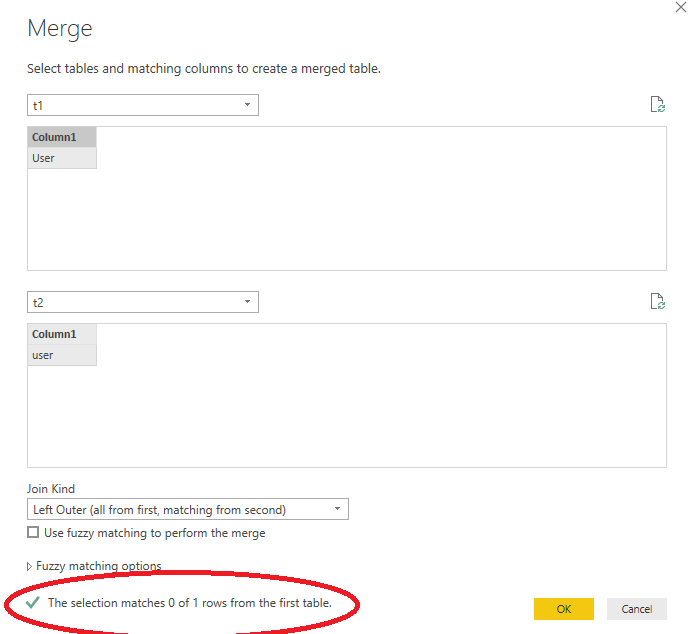Confirm the merge with OK

pyautogui.click(x=564, y=609)
